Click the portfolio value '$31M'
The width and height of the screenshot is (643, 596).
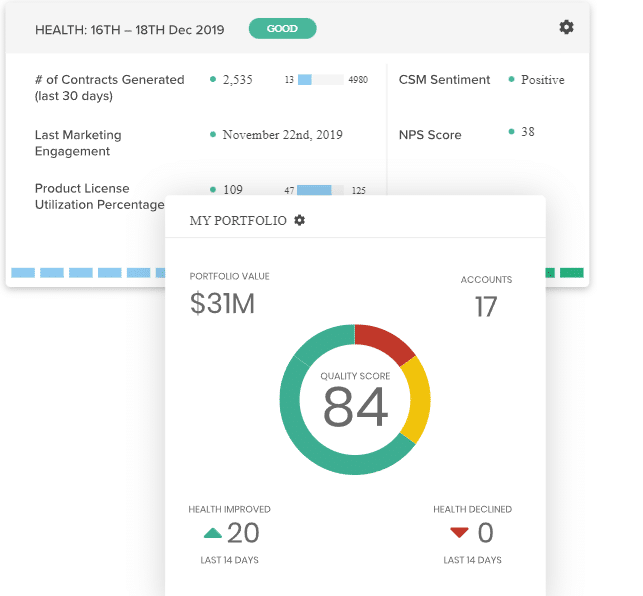tap(223, 304)
